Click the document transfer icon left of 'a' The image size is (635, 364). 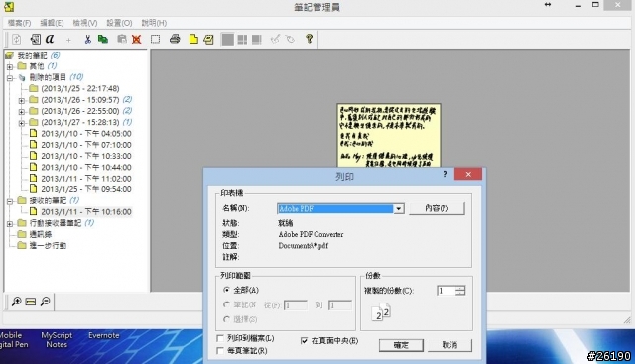[x=36, y=40]
